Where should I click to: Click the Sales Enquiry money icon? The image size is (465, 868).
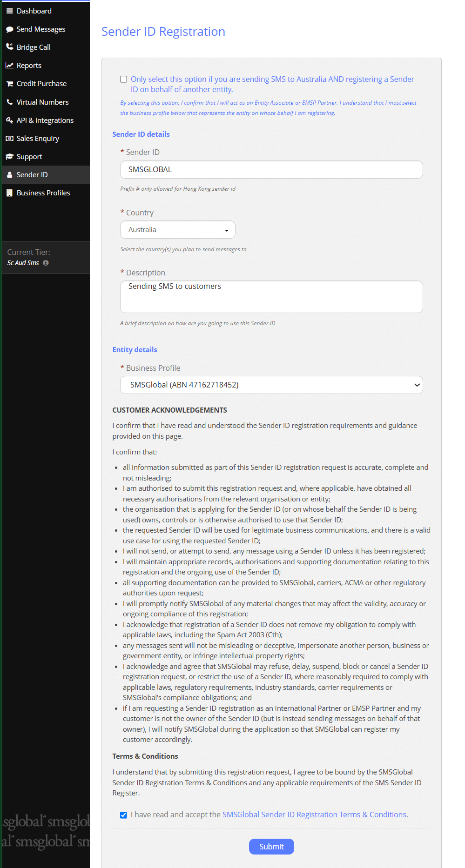[9, 139]
